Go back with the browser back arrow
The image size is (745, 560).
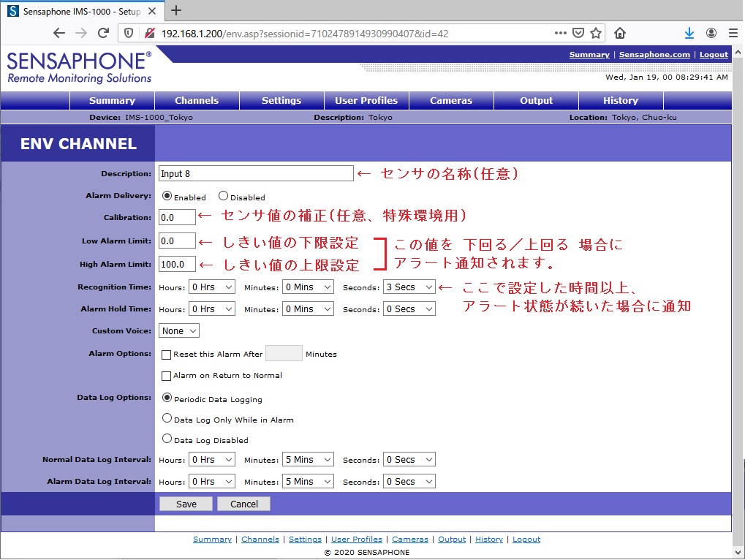pos(59,33)
